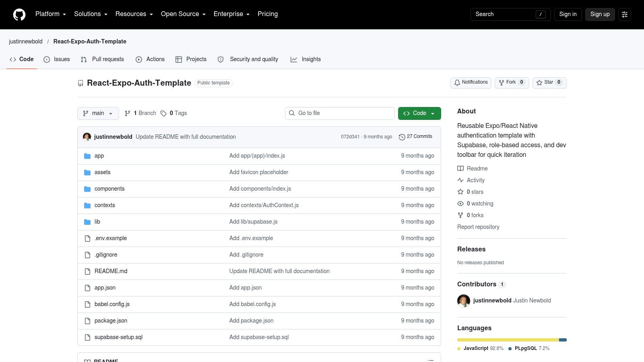Switch to the Insights tab
This screenshot has height=362, width=644.
pos(306,60)
